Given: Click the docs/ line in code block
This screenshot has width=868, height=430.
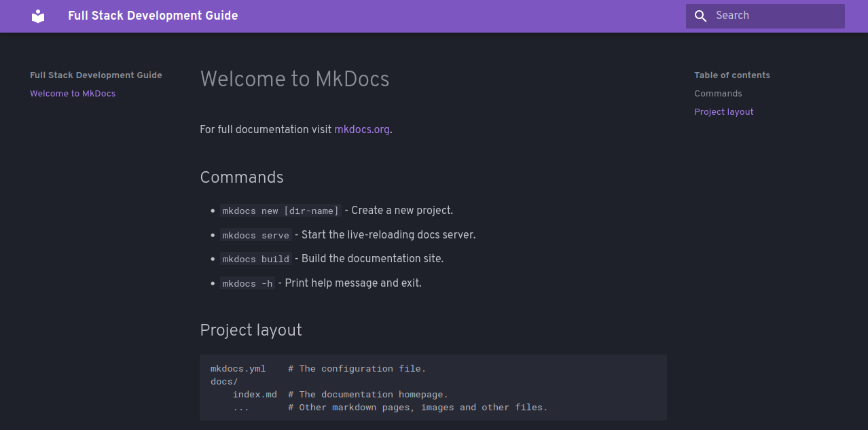Looking at the screenshot, I should pos(224,382).
